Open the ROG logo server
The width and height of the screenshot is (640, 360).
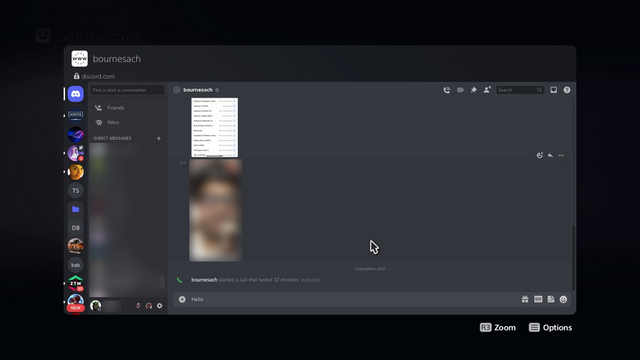click(76, 134)
